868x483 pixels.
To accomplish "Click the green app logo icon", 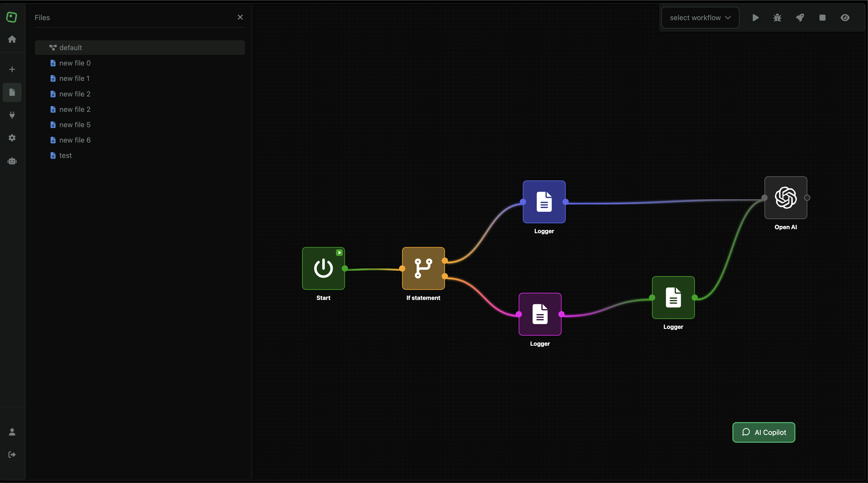I will pyautogui.click(x=12, y=17).
